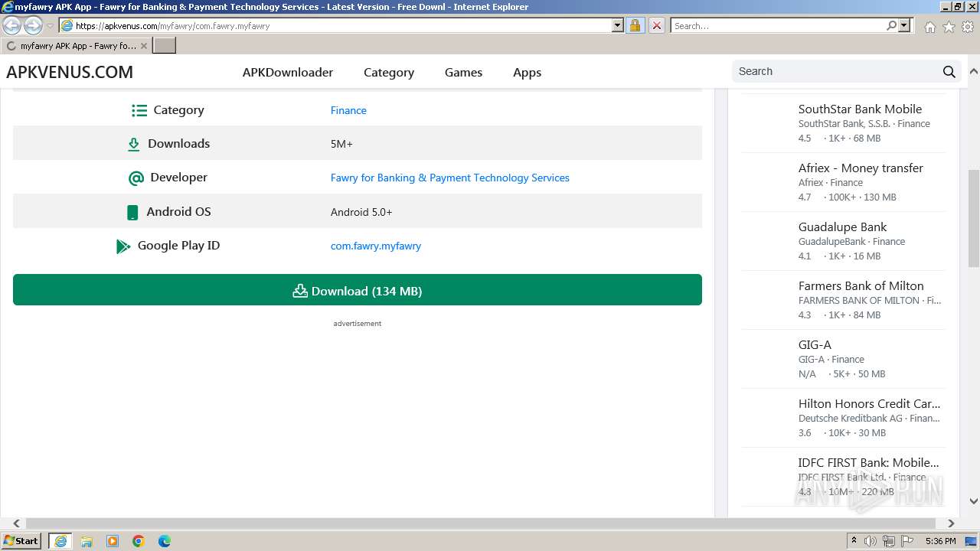The image size is (980, 551).
Task: Click the Start button
Action: (21, 541)
